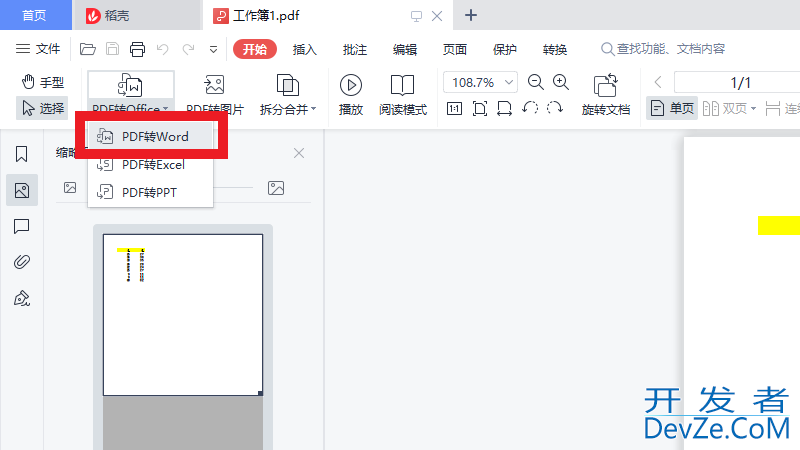Click the thumbnail size slider track
The image size is (800, 450).
pos(233,188)
